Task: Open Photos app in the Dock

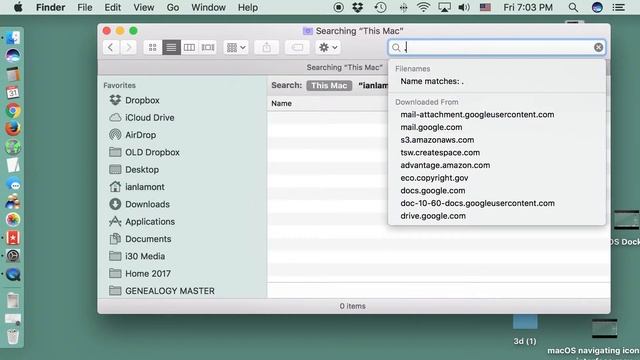Action: point(13,220)
